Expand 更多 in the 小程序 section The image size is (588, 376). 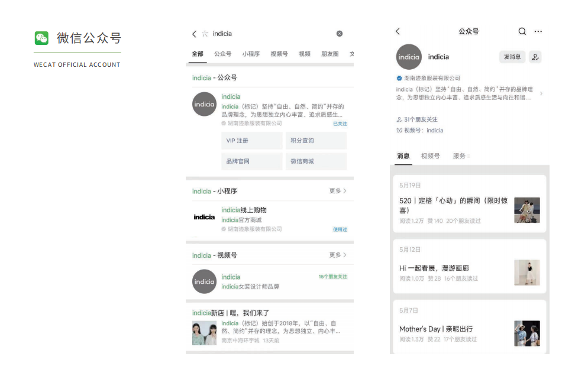coord(338,191)
